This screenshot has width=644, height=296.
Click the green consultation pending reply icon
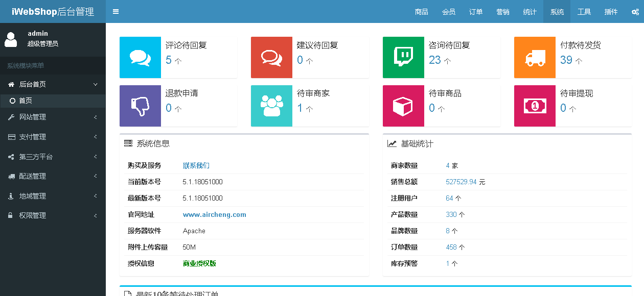[403, 58]
